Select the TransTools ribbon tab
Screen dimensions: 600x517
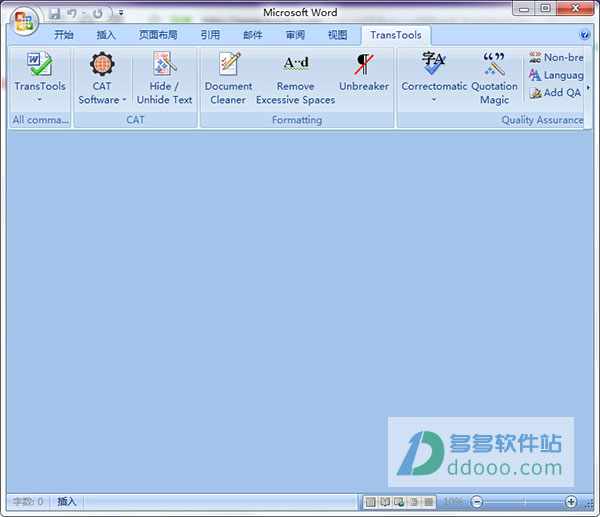pos(396,35)
